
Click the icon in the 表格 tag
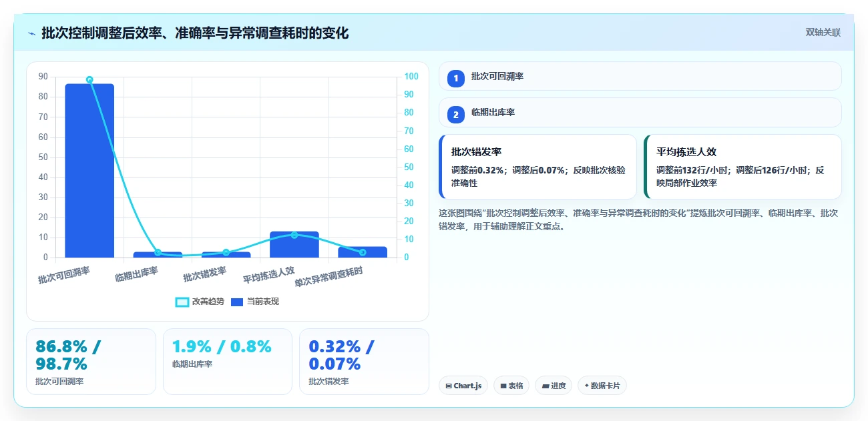pos(503,386)
